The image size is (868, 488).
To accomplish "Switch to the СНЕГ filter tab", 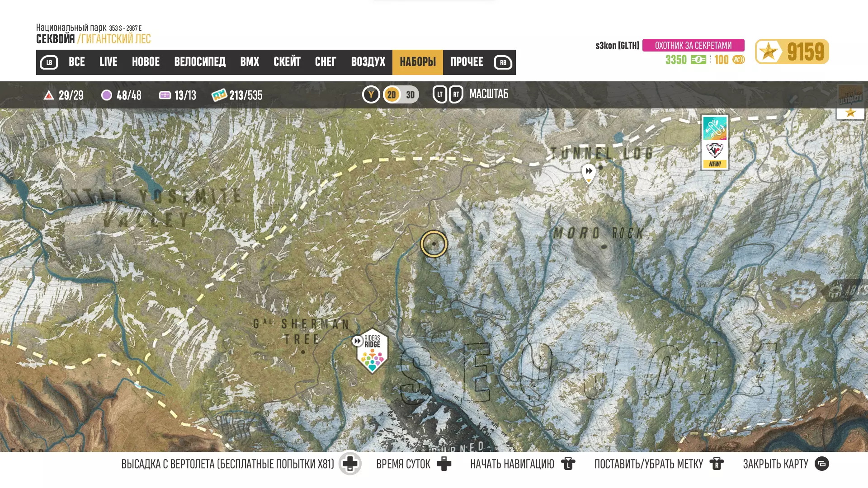I will click(325, 62).
